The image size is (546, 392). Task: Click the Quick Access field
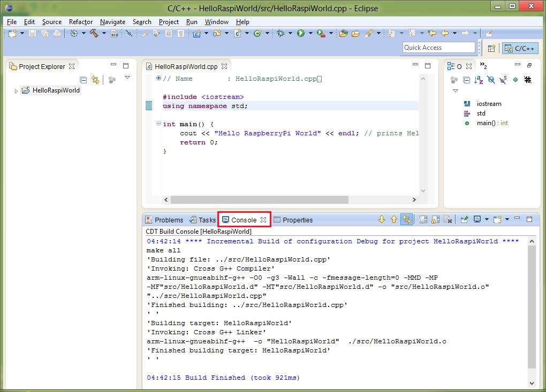pyautogui.click(x=439, y=48)
